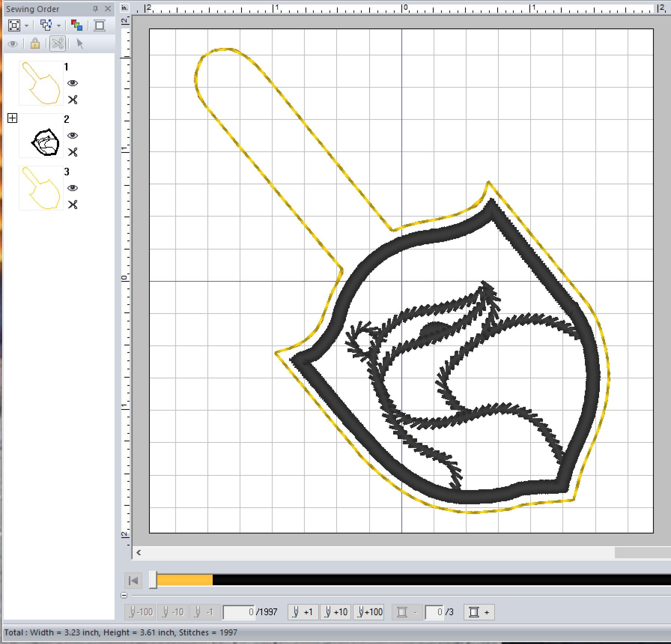This screenshot has height=644, width=671.
Task: Toggle visibility eye of item 2
Action: [73, 136]
